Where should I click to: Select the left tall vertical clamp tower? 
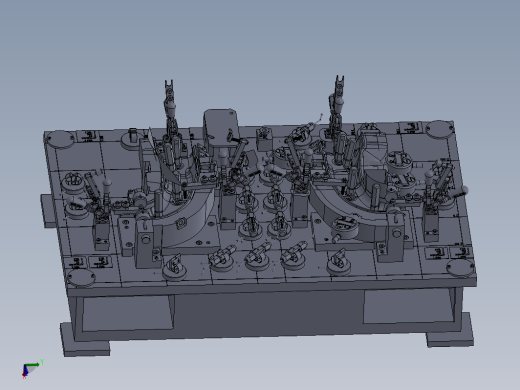[171, 127]
